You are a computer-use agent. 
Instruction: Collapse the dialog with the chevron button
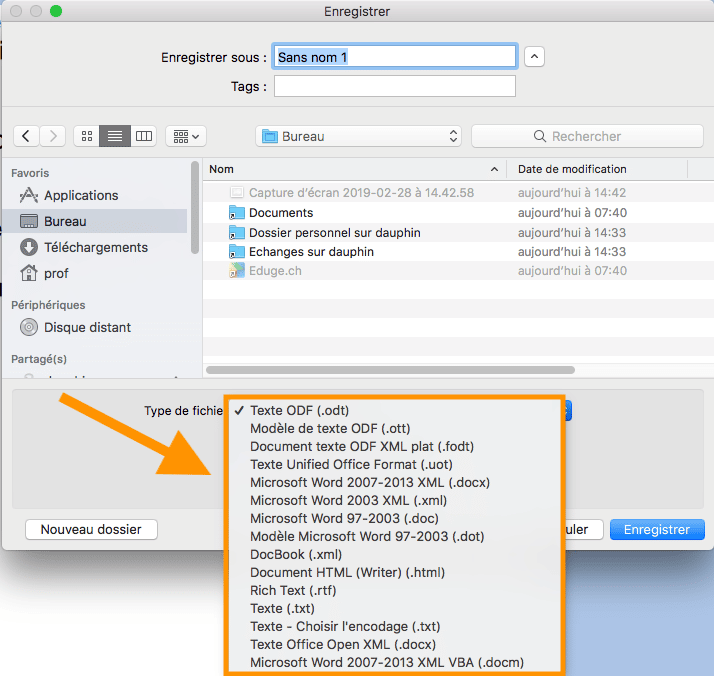click(535, 57)
